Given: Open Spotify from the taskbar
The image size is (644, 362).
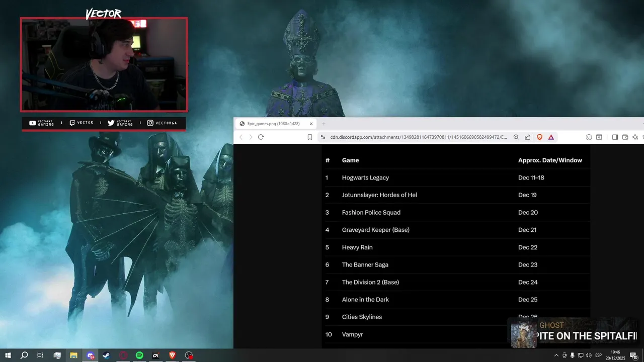Looking at the screenshot, I should pyautogui.click(x=139, y=355).
